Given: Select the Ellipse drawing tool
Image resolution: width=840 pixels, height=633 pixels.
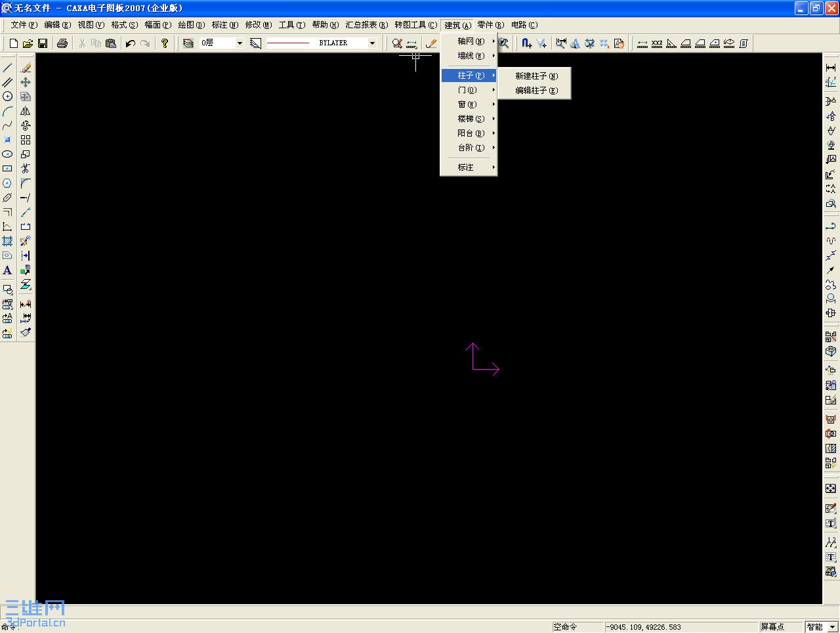Looking at the screenshot, I should (x=8, y=154).
